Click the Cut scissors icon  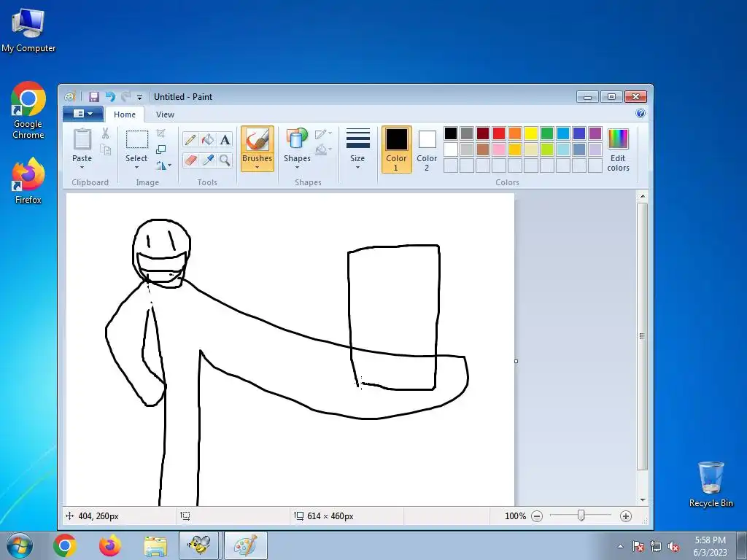point(105,134)
